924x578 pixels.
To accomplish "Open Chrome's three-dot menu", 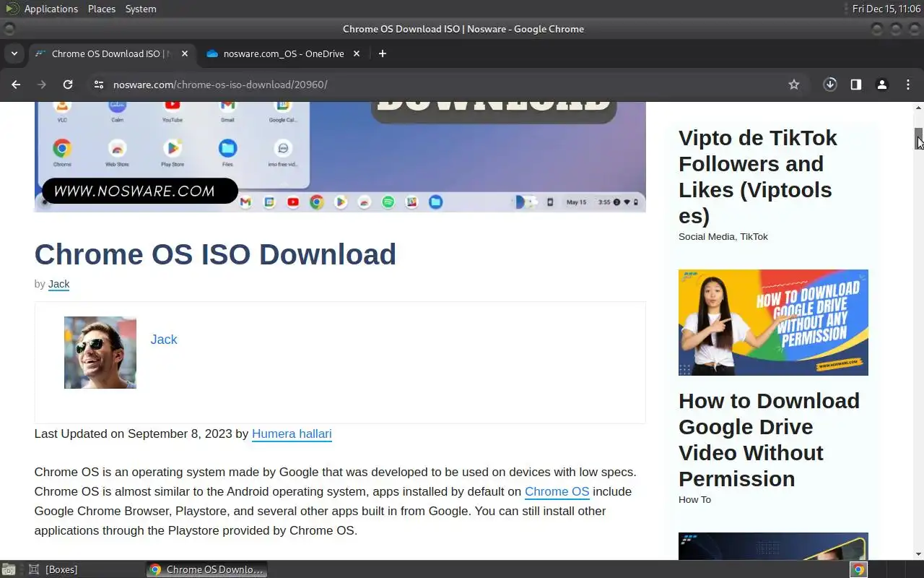I will pos(908,85).
